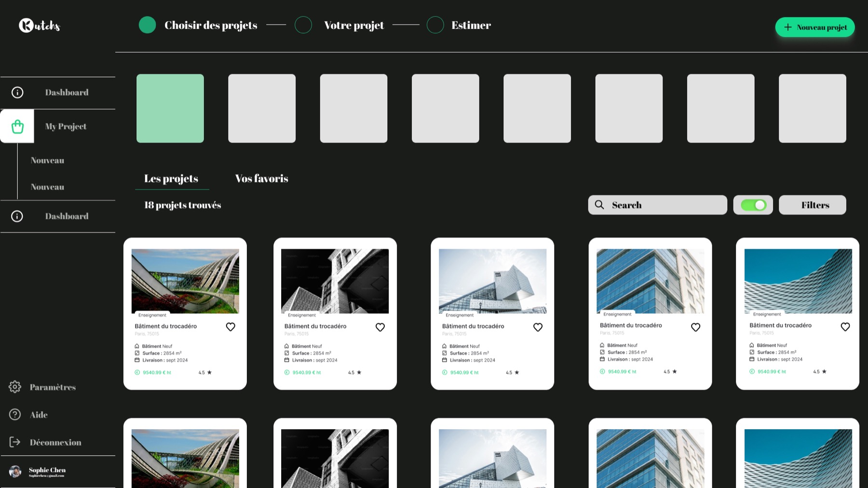Screen dimensions: 868x488
Task: Click the plus icon on Nouveau projet
Action: [788, 27]
